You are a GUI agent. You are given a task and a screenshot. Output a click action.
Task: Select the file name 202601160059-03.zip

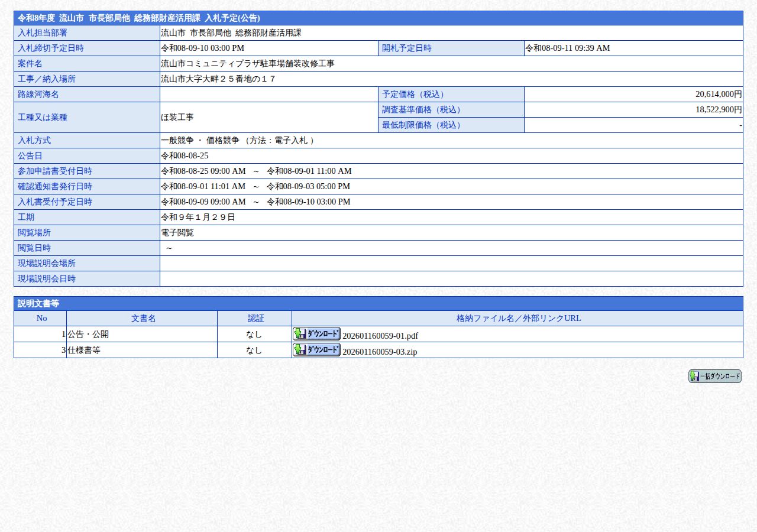tap(380, 352)
